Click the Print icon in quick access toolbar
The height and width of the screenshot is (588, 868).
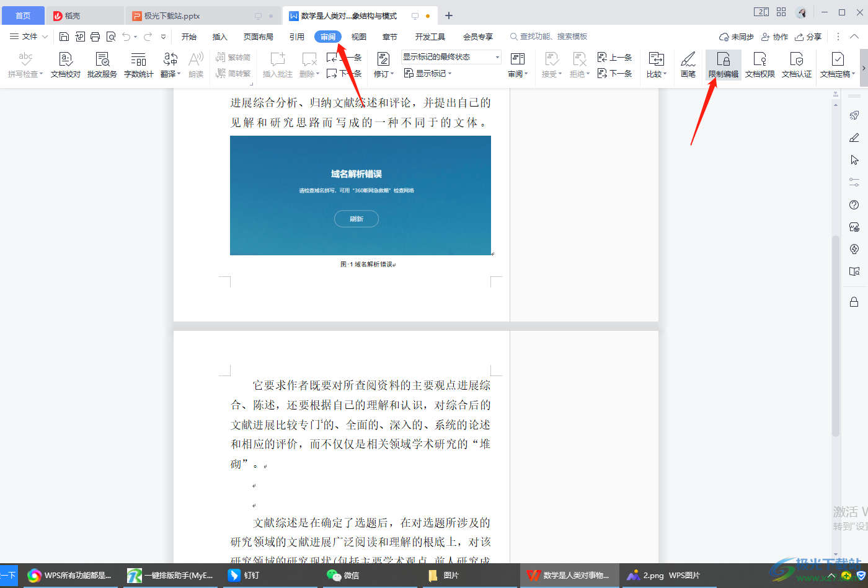point(95,37)
